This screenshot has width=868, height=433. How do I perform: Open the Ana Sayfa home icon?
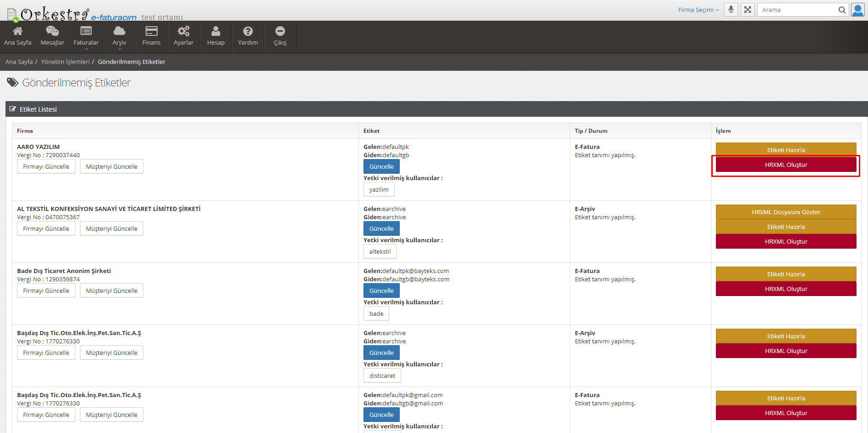[x=17, y=31]
